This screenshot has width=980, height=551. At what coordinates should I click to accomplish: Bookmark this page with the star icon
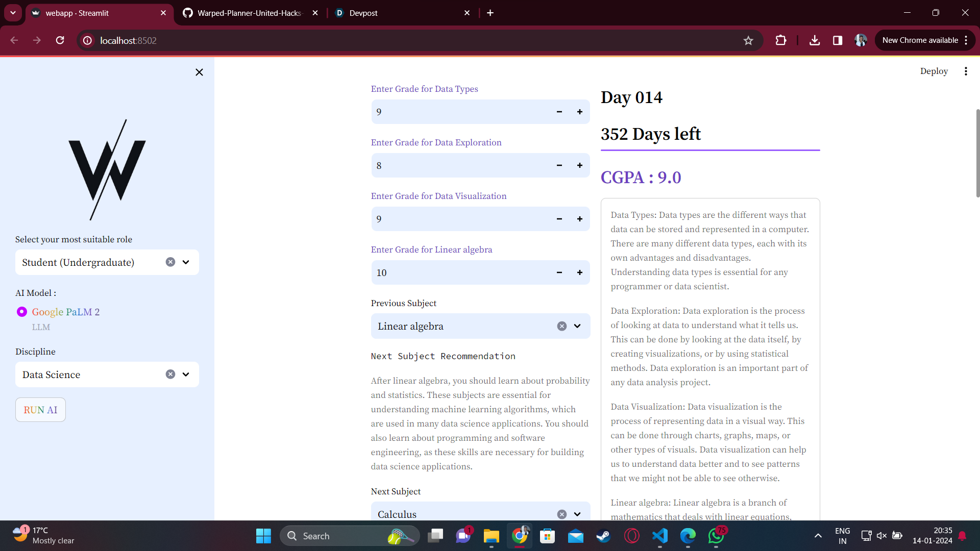point(748,40)
